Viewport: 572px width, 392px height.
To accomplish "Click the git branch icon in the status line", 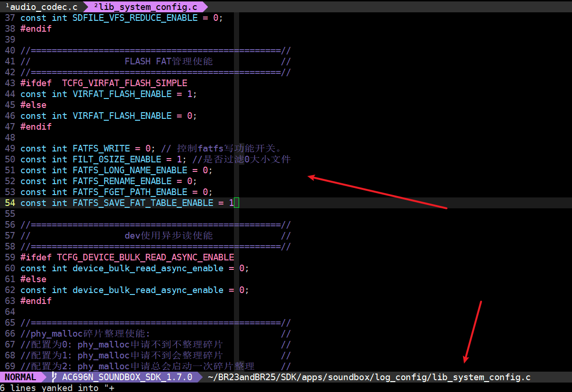I will tap(54, 377).
